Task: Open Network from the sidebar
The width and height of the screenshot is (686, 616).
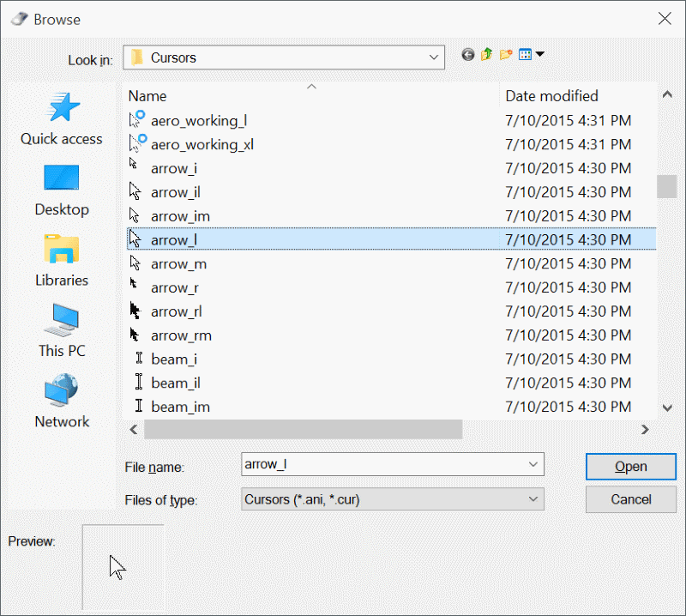Action: (x=61, y=403)
